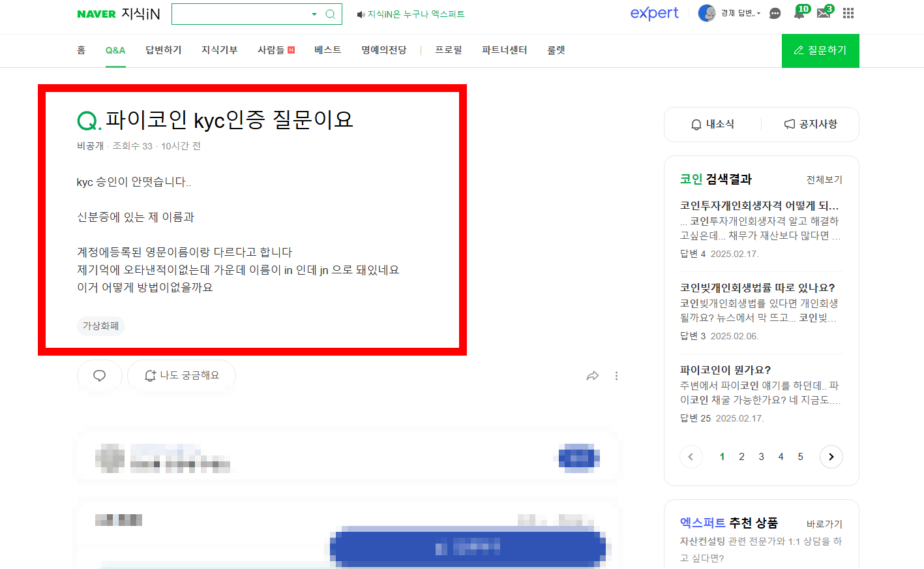The image size is (924, 569).
Task: Open the 프로필 menu item
Action: point(449,50)
